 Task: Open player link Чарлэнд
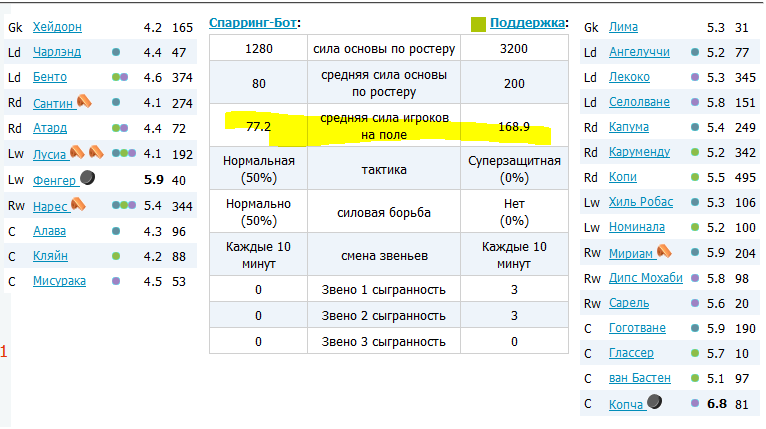tap(57, 52)
